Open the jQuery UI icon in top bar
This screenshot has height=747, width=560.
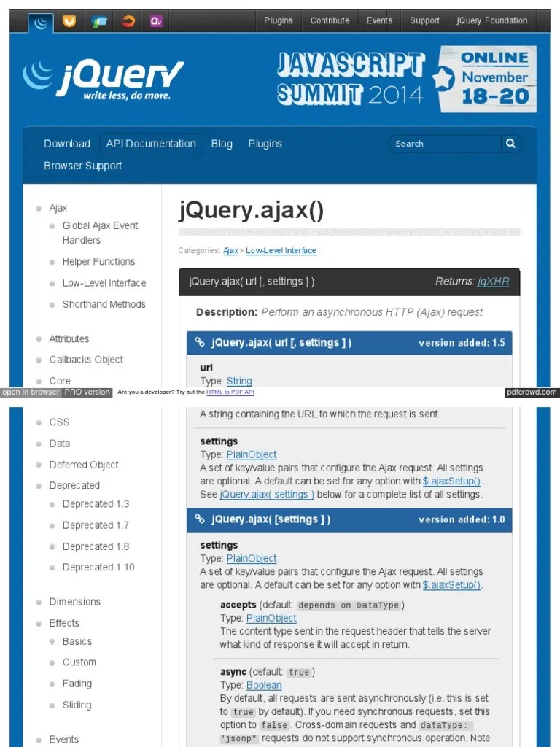[x=69, y=21]
